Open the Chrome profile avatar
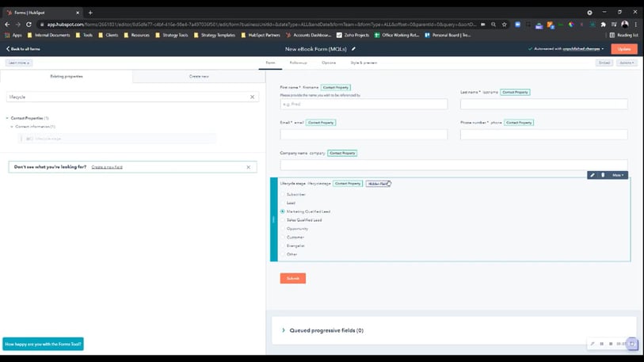Viewport: 644px width, 362px height. [625, 25]
